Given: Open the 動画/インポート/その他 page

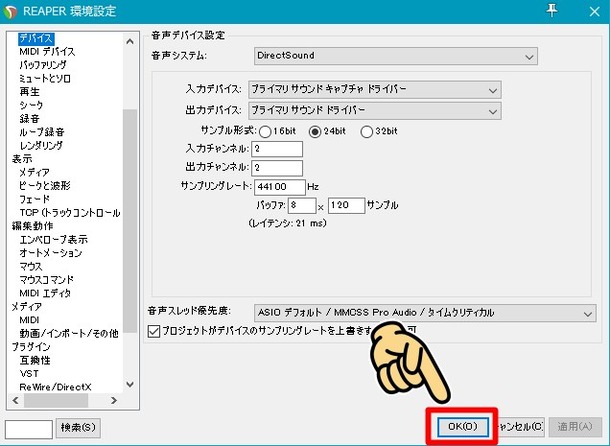Looking at the screenshot, I should tap(69, 334).
